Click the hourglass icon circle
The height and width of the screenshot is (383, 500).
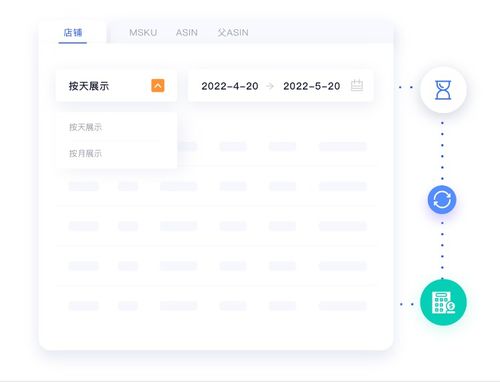pyautogui.click(x=443, y=90)
